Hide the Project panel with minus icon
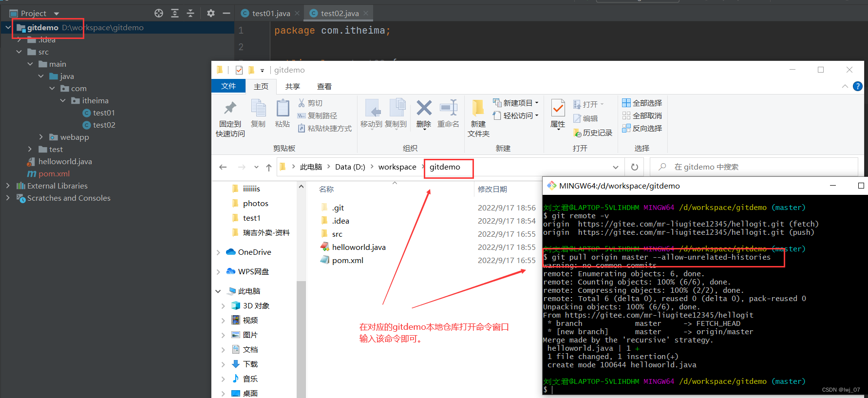The width and height of the screenshot is (868, 398). pyautogui.click(x=226, y=13)
